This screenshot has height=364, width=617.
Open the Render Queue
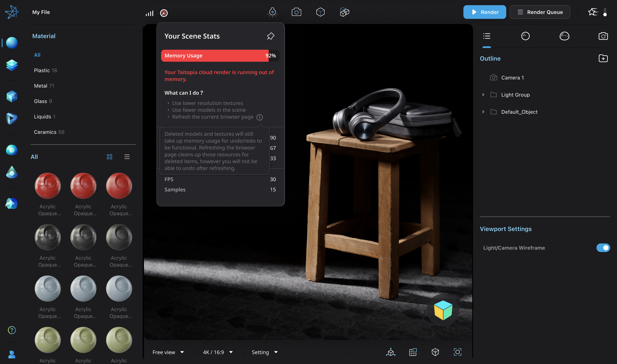tap(540, 12)
